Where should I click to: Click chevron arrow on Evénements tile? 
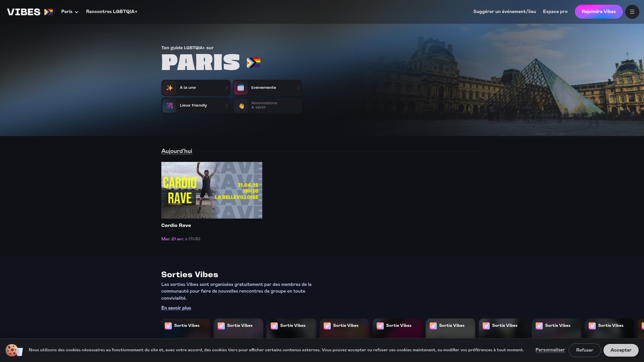[x=298, y=88]
